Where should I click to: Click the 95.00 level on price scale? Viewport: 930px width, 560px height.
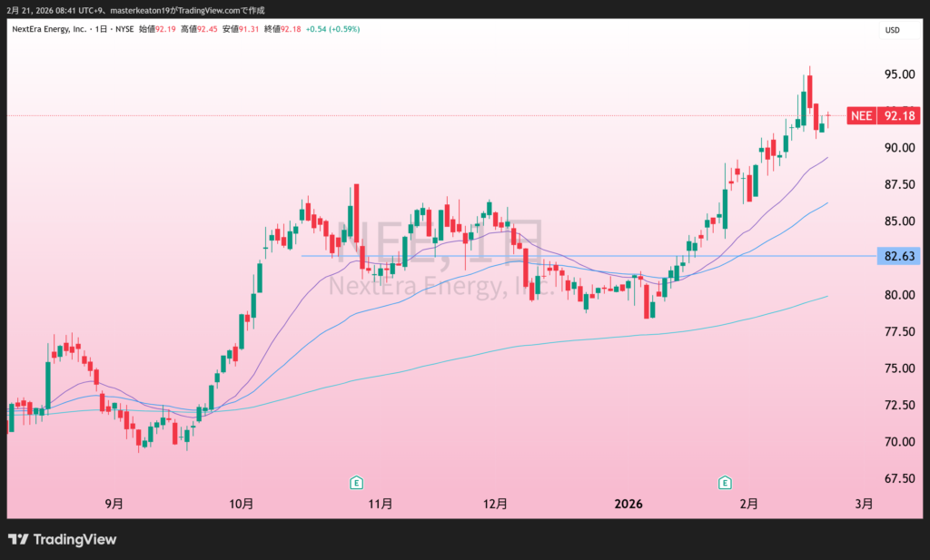coord(898,74)
